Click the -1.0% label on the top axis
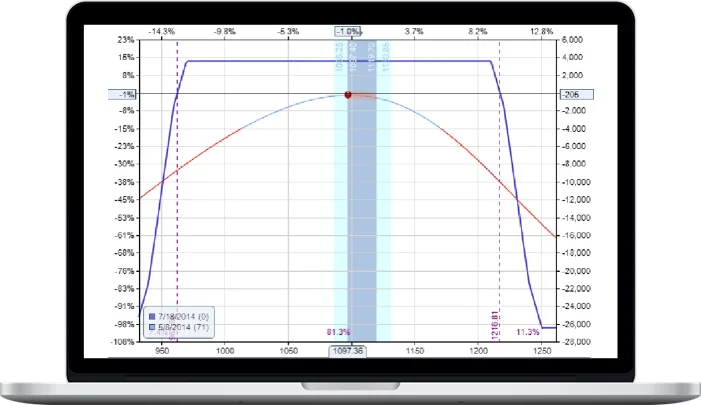 [x=348, y=31]
